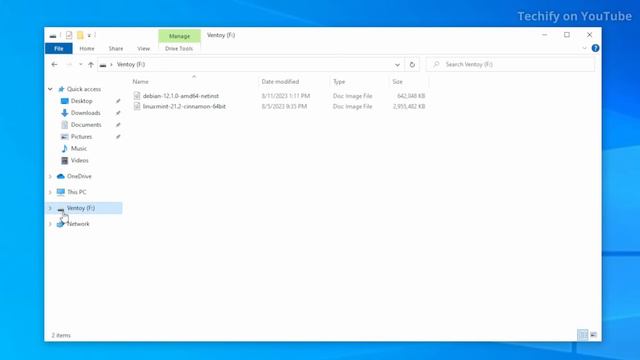
Task: Click the Back navigation arrow
Action: point(54,64)
